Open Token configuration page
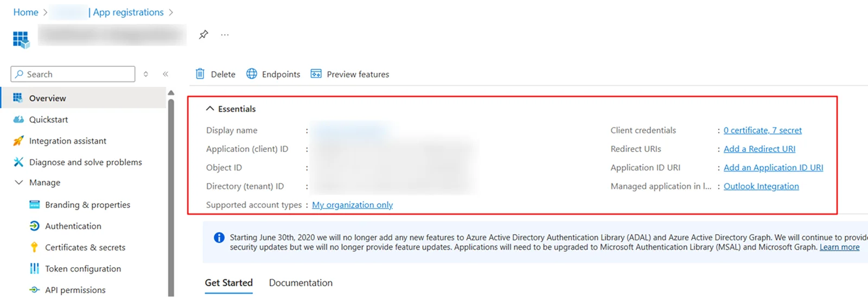The height and width of the screenshot is (297, 868). tap(83, 269)
